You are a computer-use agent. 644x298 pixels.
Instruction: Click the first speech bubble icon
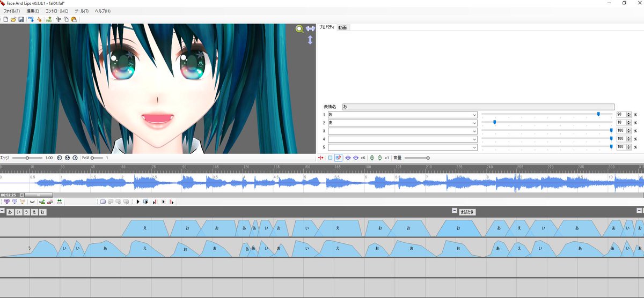[x=103, y=202]
